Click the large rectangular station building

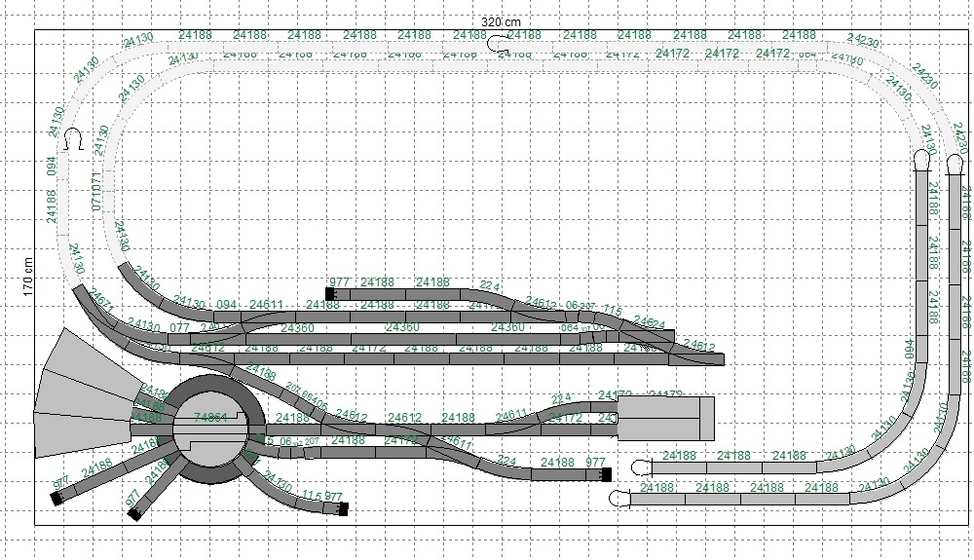click(x=666, y=419)
